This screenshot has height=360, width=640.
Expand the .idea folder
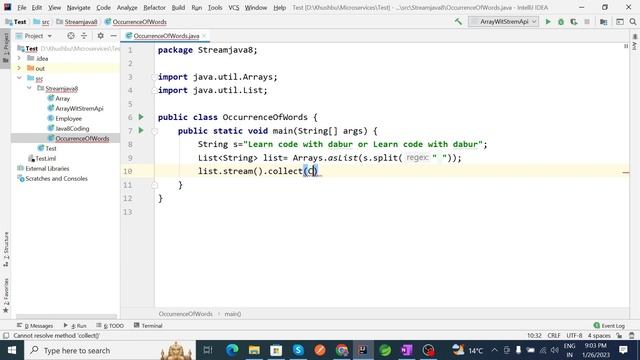click(19, 58)
